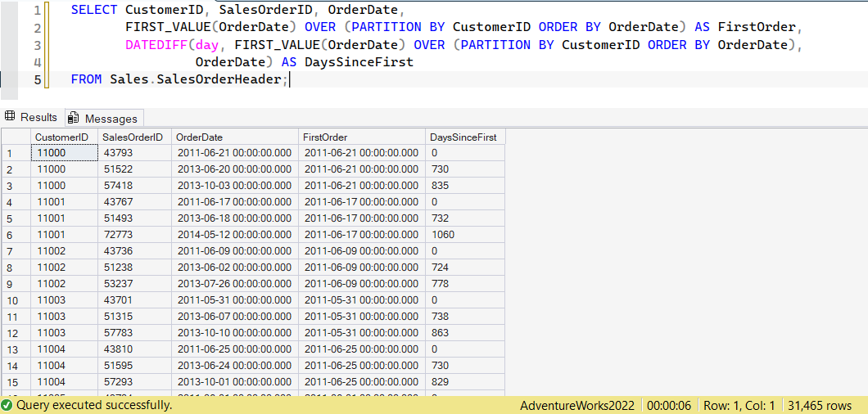Click DaysSinceFirst cell 1060
The image size is (868, 414).
[465, 235]
